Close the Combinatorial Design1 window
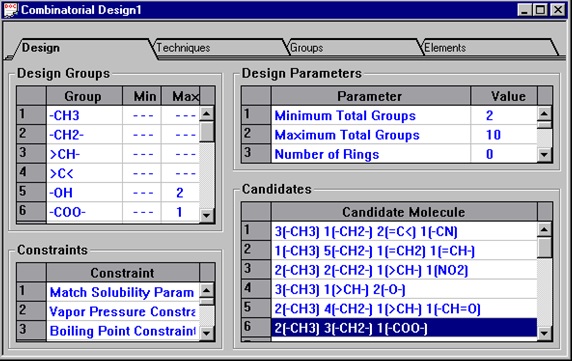The width and height of the screenshot is (572, 361). tap(558, 10)
